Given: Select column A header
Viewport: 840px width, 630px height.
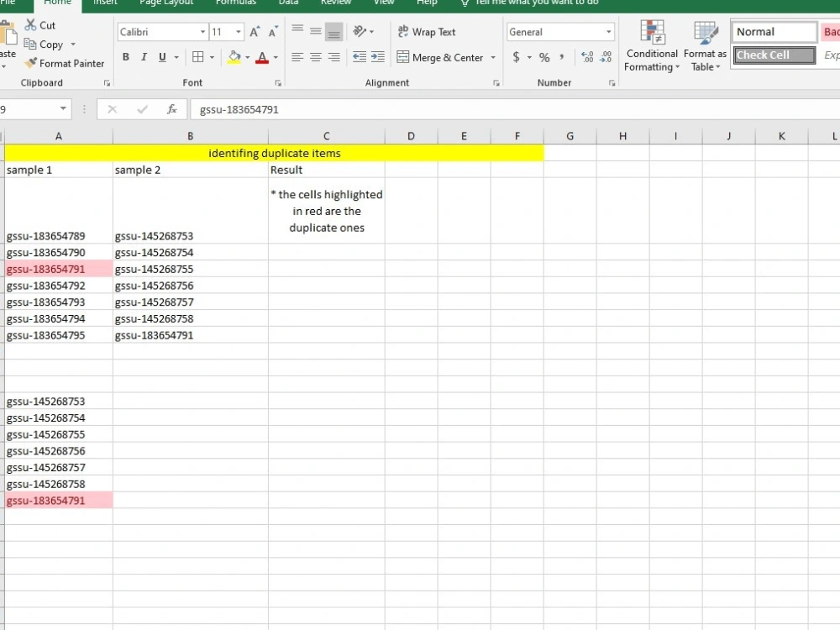Looking at the screenshot, I should pos(59,136).
